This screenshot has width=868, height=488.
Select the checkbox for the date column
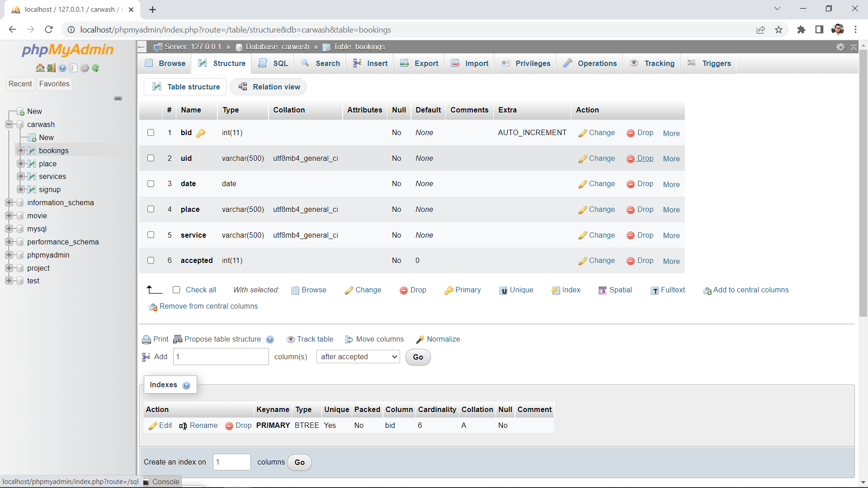tap(151, 183)
